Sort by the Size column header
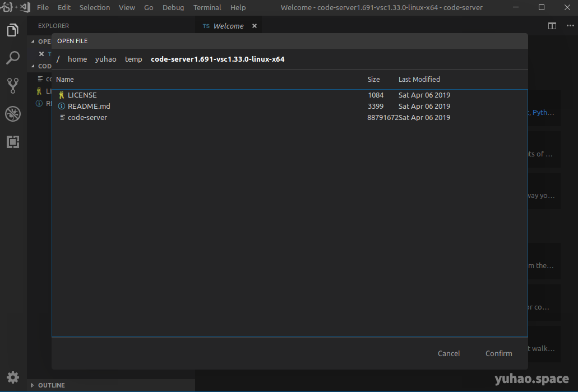578x392 pixels. 373,79
